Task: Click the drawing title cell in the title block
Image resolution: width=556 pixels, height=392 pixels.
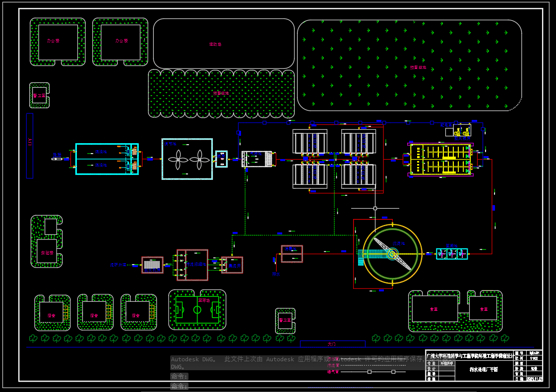Action: pos(484,369)
